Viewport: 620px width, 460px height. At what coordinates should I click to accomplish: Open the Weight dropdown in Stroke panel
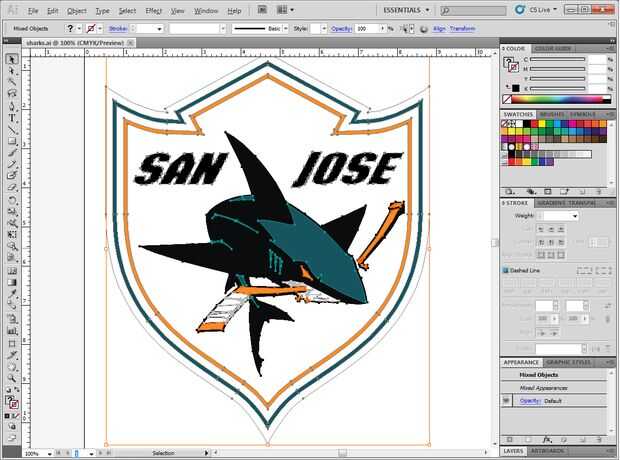(575, 216)
